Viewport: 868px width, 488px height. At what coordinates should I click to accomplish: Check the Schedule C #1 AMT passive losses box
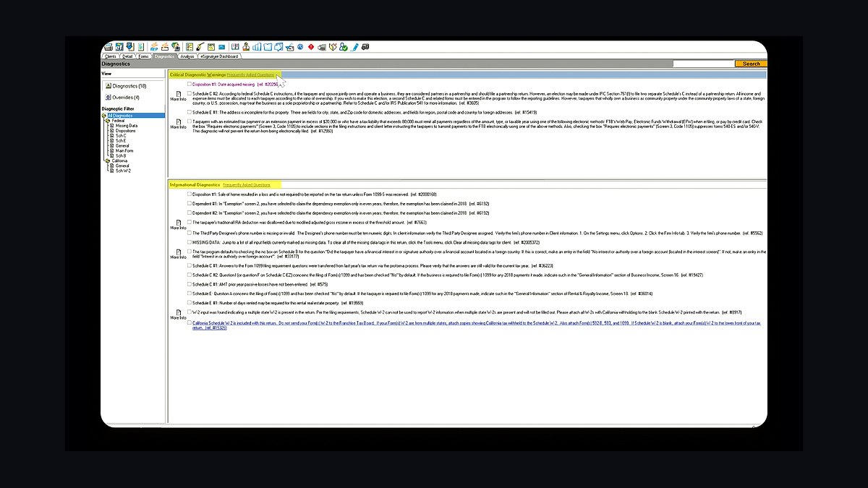click(x=190, y=284)
